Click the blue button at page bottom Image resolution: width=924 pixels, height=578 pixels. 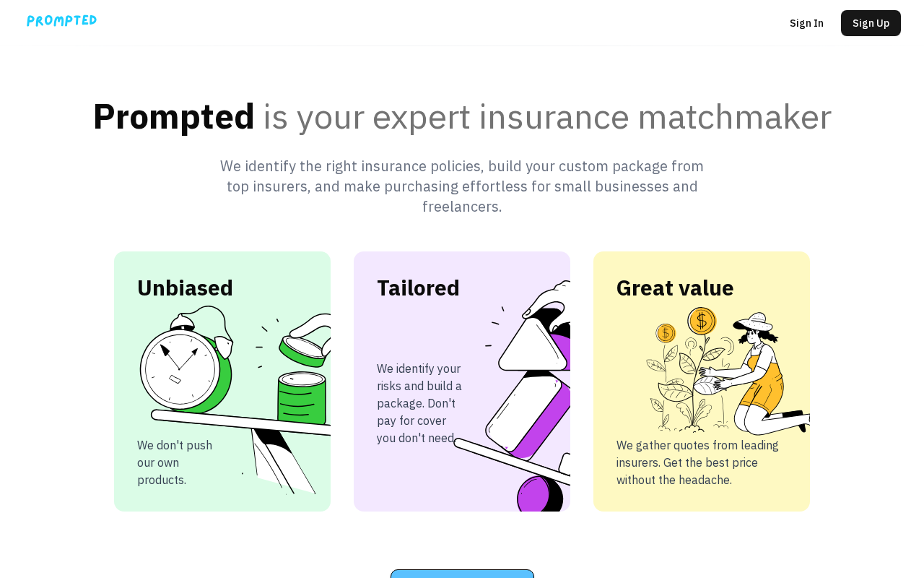point(462,574)
